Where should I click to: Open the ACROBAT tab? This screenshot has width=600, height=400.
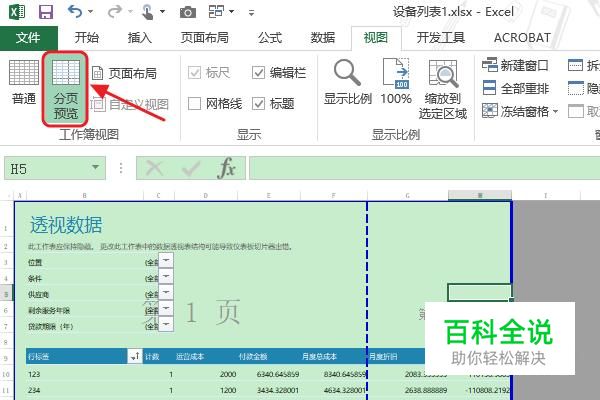coord(522,38)
